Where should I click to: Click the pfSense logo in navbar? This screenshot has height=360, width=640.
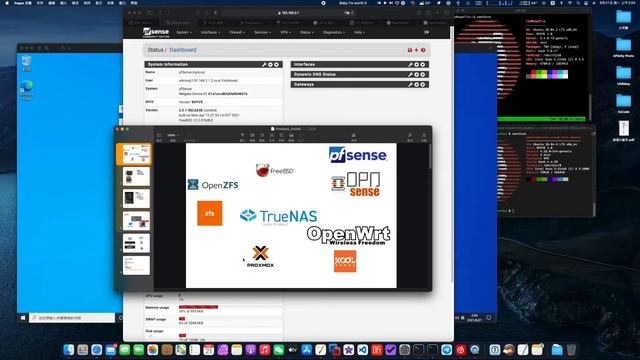pos(156,32)
